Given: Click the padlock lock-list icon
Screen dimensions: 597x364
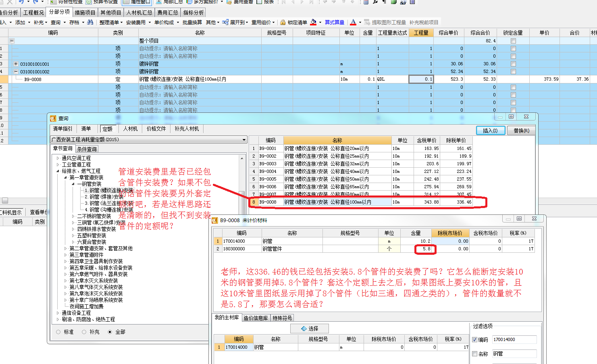Looking at the screenshot, I should pos(283,22).
